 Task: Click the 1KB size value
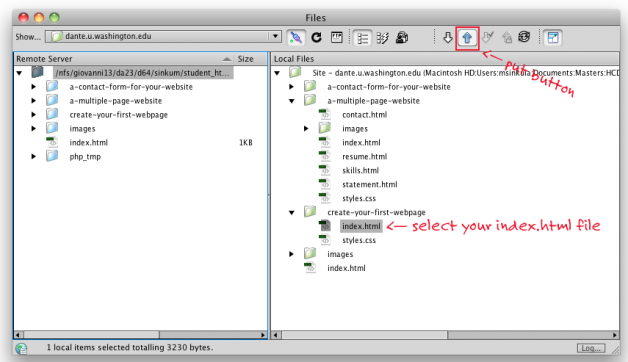(246, 143)
